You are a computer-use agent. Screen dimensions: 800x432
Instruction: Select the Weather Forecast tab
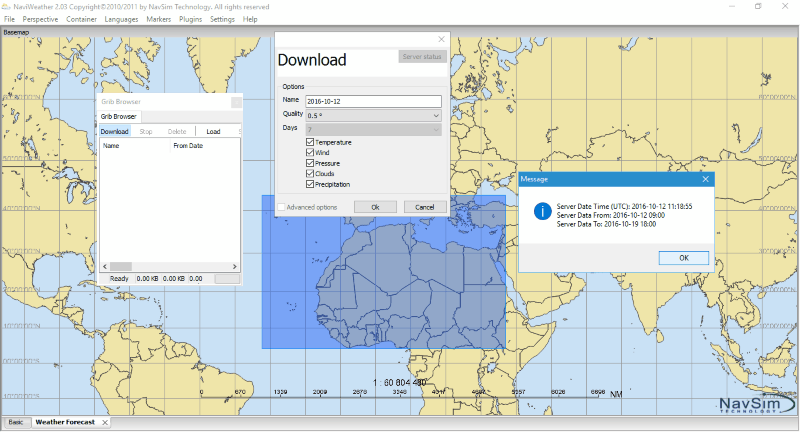click(65, 422)
